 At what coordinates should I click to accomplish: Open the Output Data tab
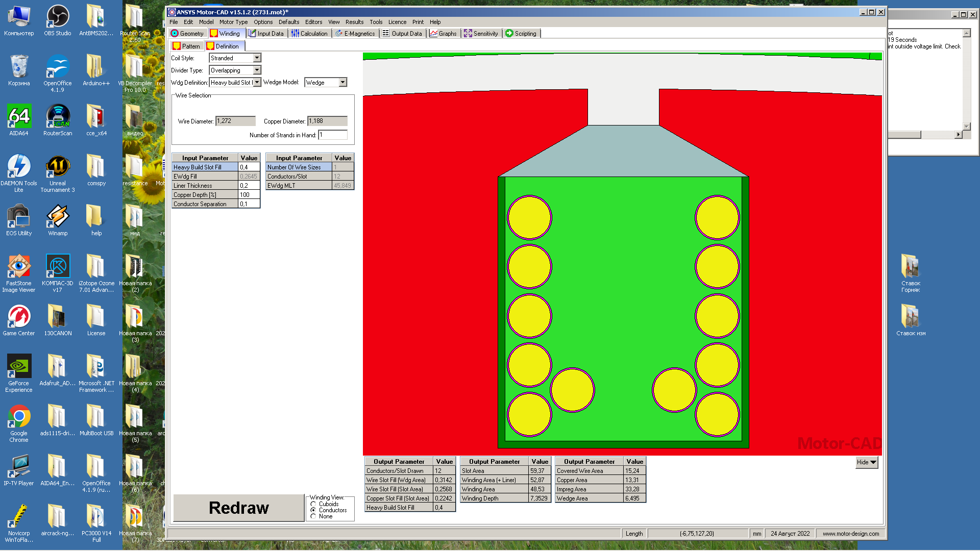402,34
